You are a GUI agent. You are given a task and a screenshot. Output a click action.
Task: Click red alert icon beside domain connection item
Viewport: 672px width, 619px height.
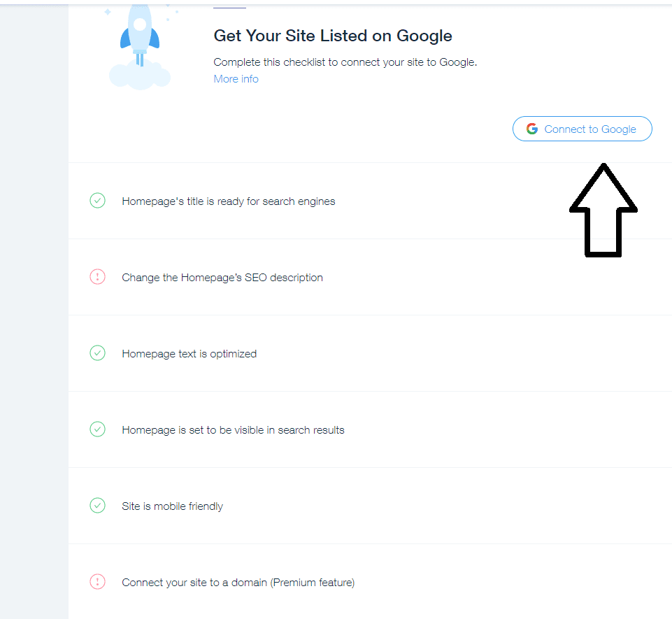(x=97, y=582)
